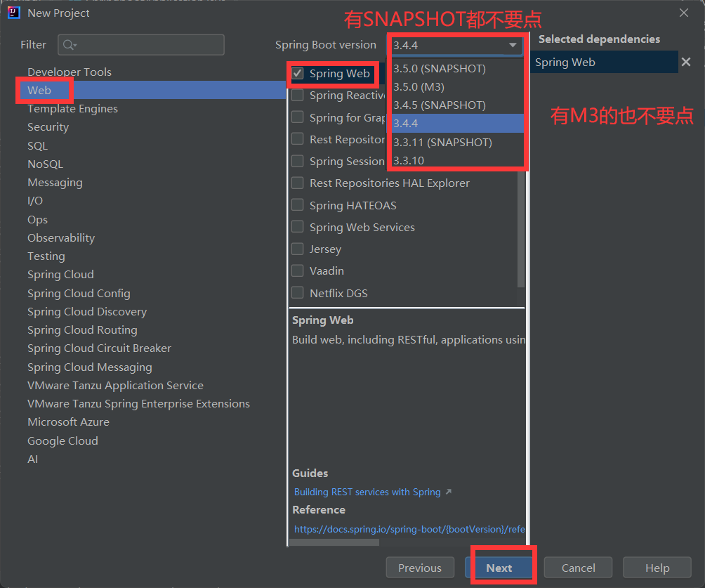Click the dependency list vertical scrollbar

520,228
